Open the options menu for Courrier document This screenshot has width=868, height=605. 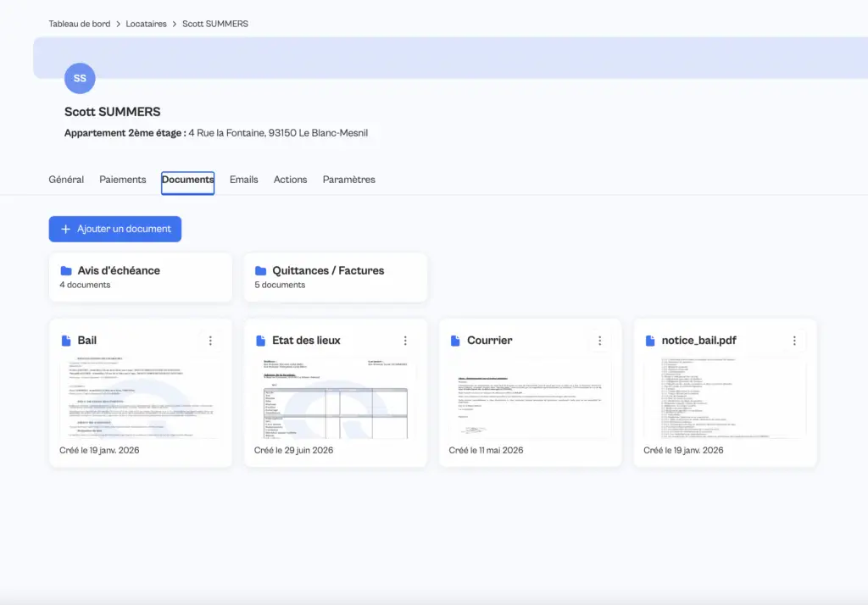coord(599,341)
